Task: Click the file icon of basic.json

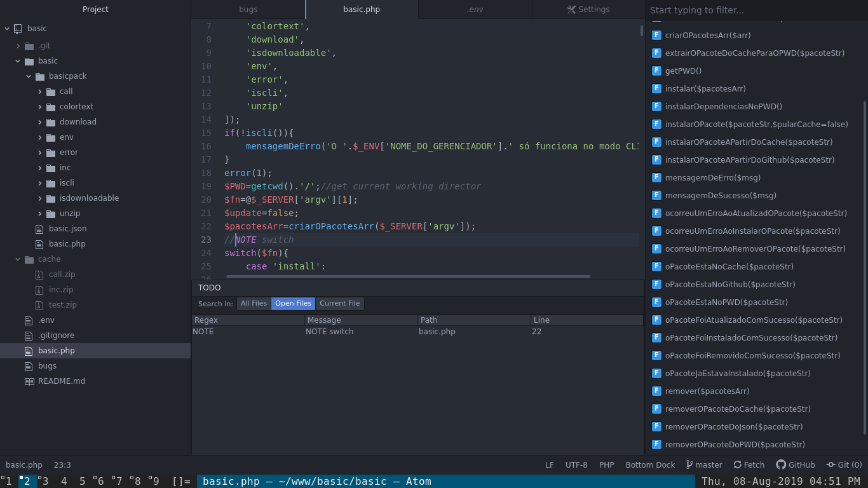Action: tap(39, 229)
